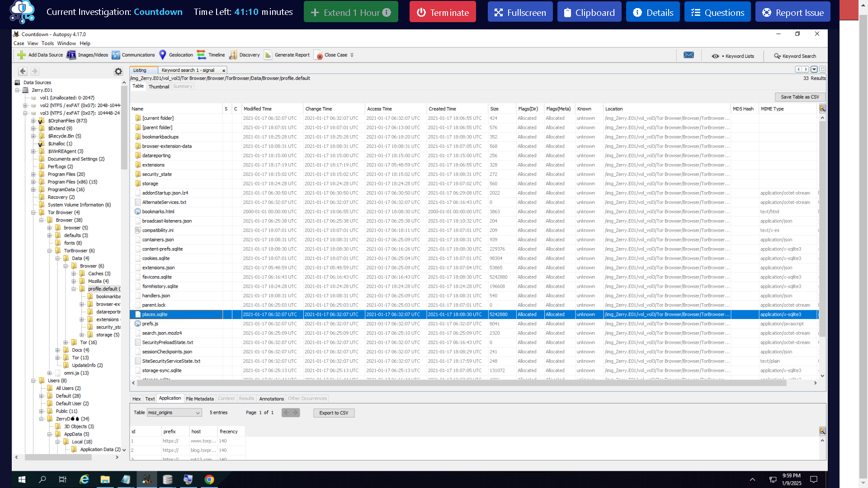Click the Report Issue button

[793, 12]
